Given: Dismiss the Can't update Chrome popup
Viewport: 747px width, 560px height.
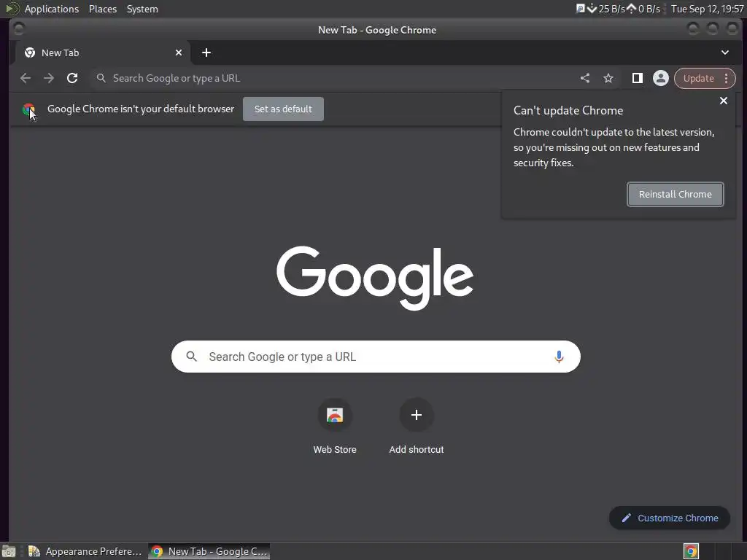Looking at the screenshot, I should [x=723, y=101].
